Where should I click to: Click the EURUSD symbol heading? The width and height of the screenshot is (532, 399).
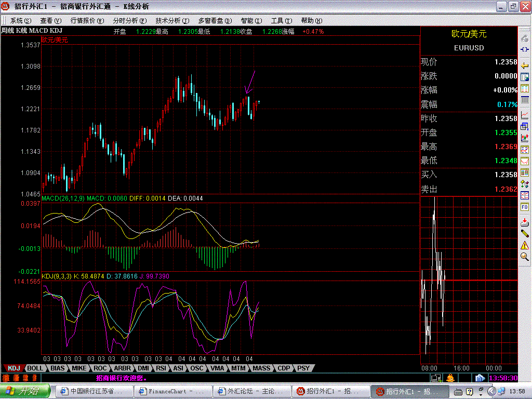coord(469,48)
